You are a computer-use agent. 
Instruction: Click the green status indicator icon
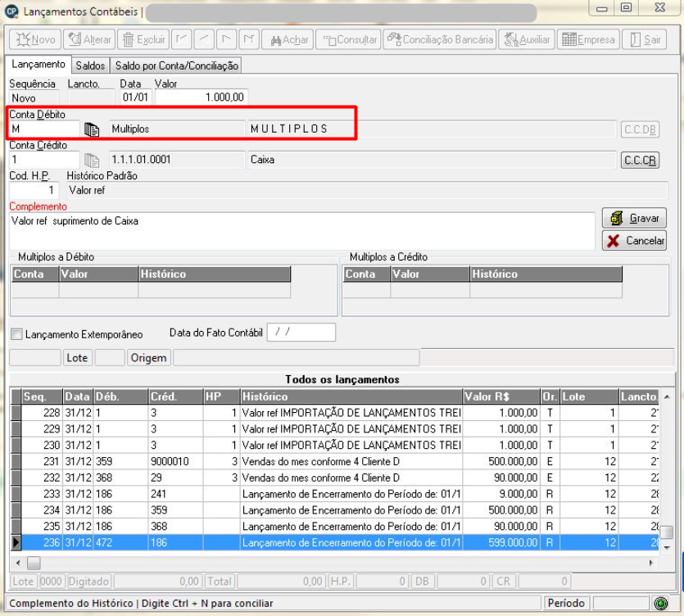[x=661, y=604]
